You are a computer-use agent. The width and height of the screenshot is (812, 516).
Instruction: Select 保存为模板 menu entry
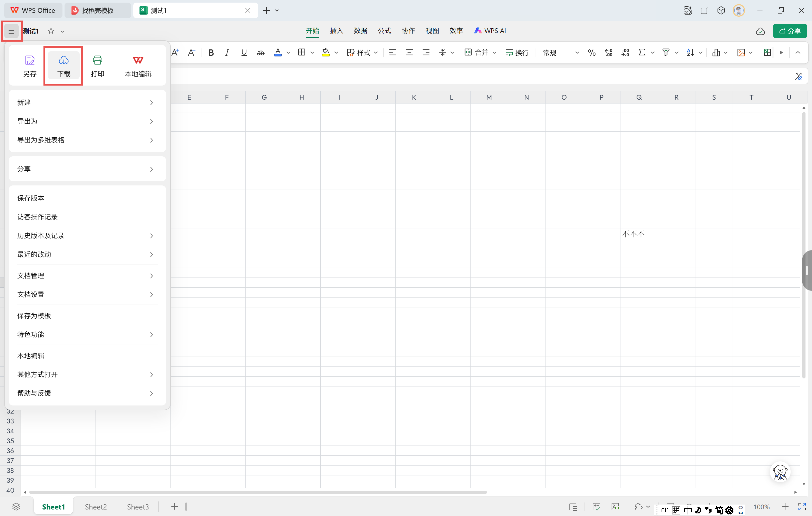coord(34,315)
